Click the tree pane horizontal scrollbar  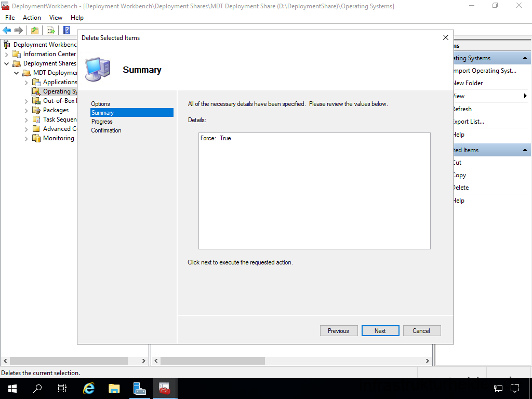pyautogui.click(x=69, y=361)
